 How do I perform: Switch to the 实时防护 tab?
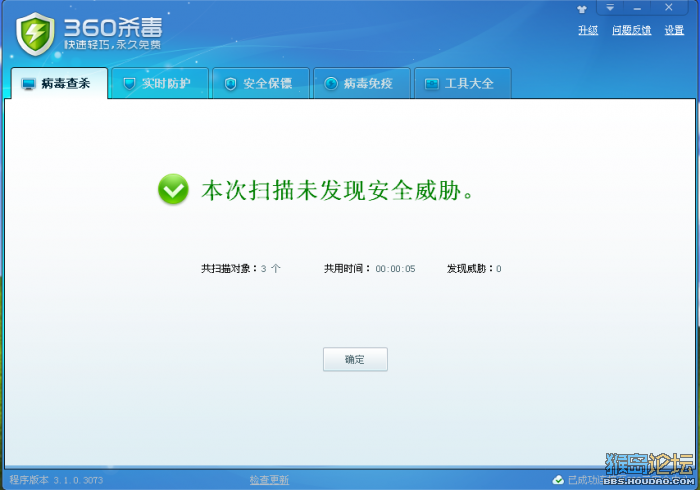pos(160,83)
